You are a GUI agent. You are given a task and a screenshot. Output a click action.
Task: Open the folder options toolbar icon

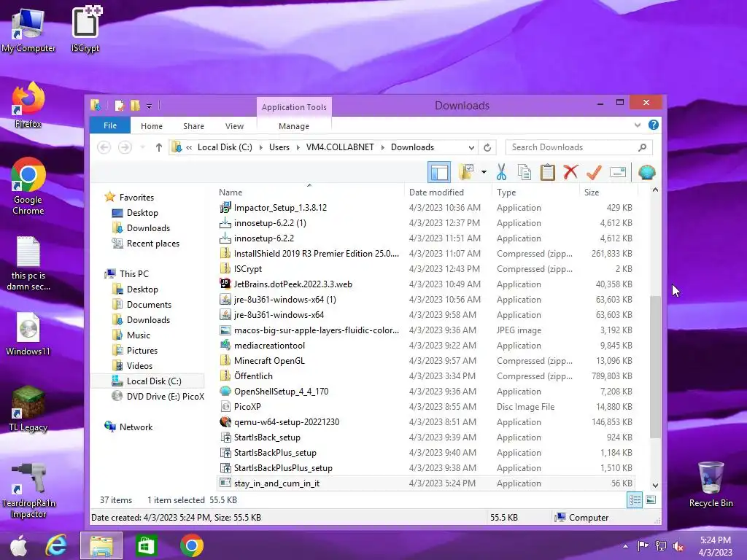(466, 172)
